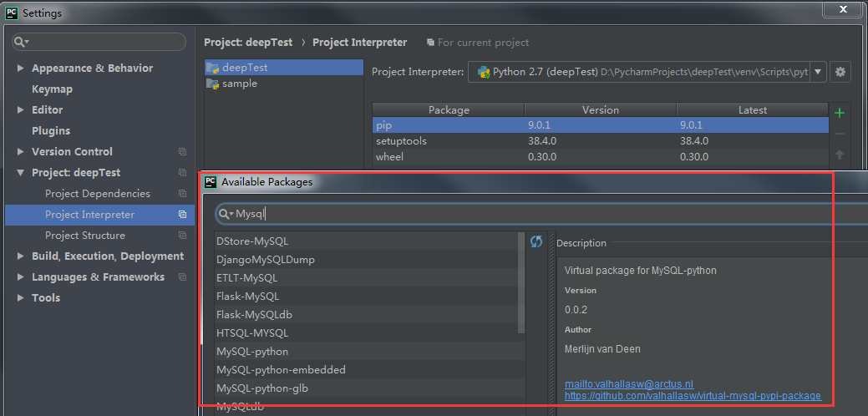The height and width of the screenshot is (416, 868).
Task: Click the reload packages refresh icon
Action: (536, 241)
